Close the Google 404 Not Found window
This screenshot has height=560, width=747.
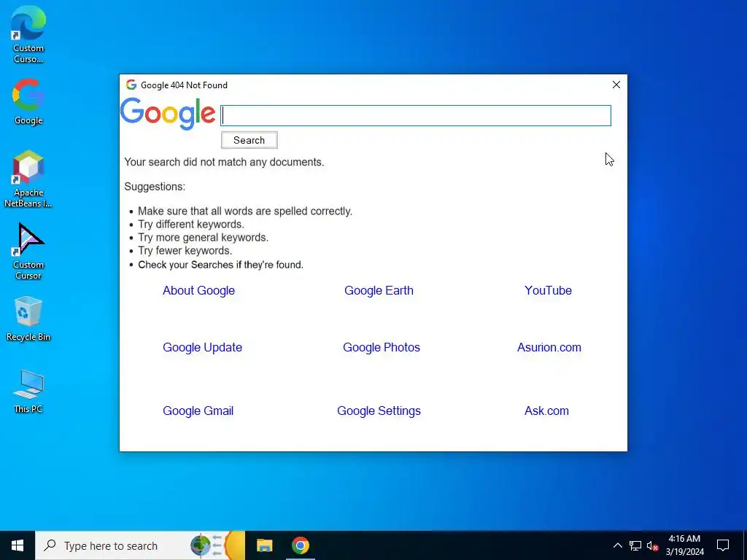pyautogui.click(x=616, y=85)
